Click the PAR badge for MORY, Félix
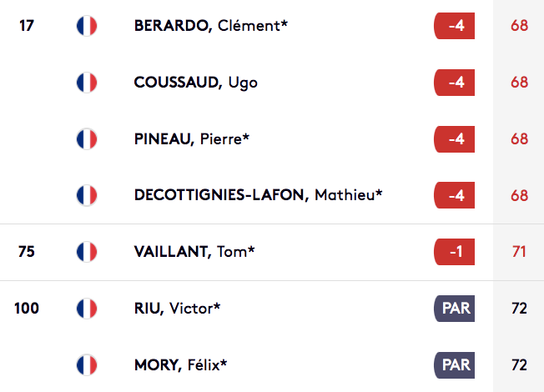 point(454,365)
